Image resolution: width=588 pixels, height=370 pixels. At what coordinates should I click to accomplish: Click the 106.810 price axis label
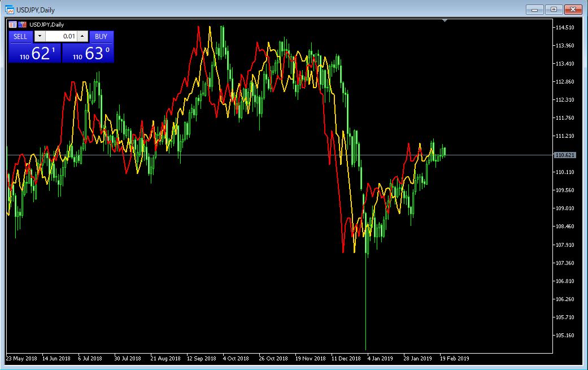tap(565, 281)
